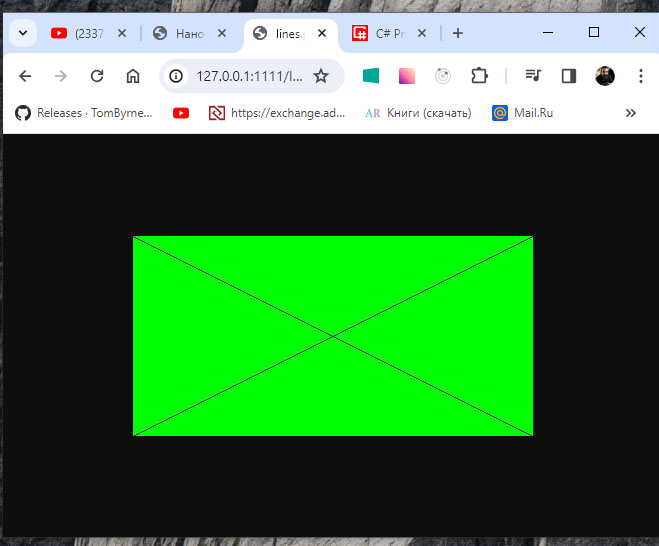Viewport: 659px width, 546px height.
Task: Open the teal square extension
Action: point(371,76)
